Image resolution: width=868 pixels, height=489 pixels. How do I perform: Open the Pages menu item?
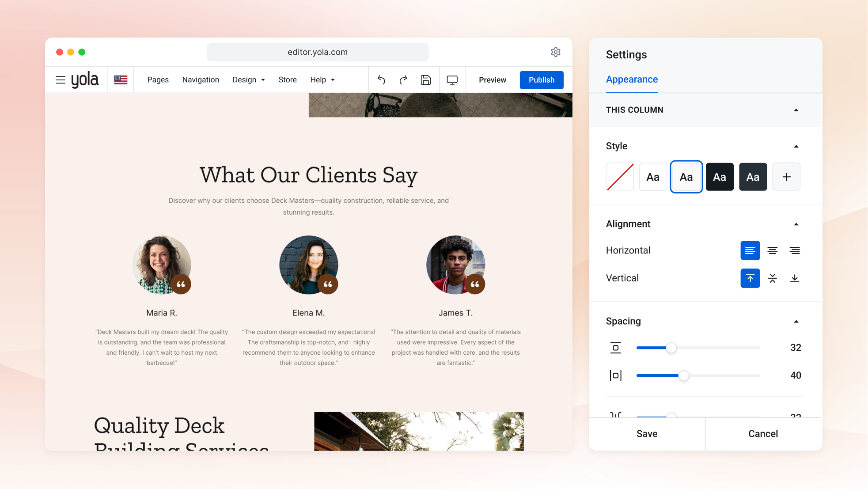point(158,80)
